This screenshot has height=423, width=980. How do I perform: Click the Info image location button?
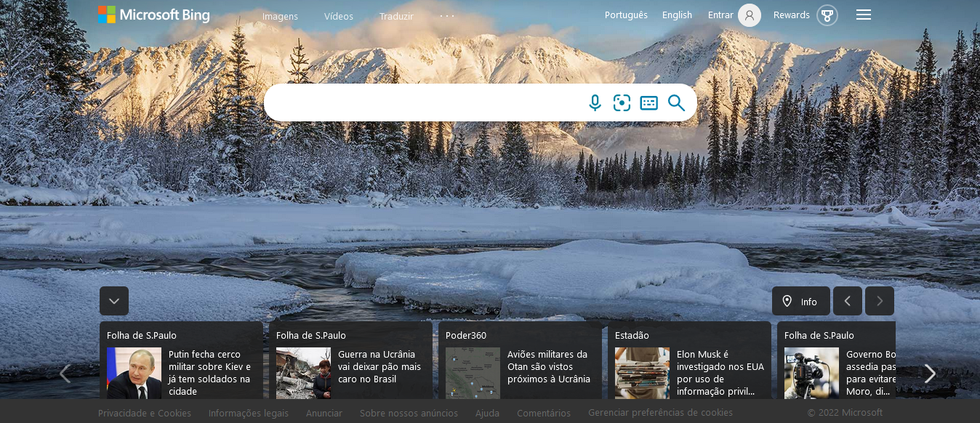(x=800, y=301)
